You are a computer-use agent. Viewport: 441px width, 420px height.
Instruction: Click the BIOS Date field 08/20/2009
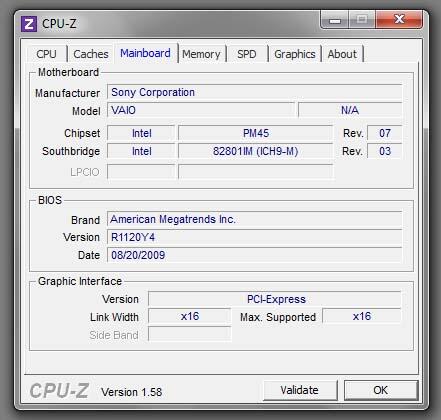pos(255,255)
